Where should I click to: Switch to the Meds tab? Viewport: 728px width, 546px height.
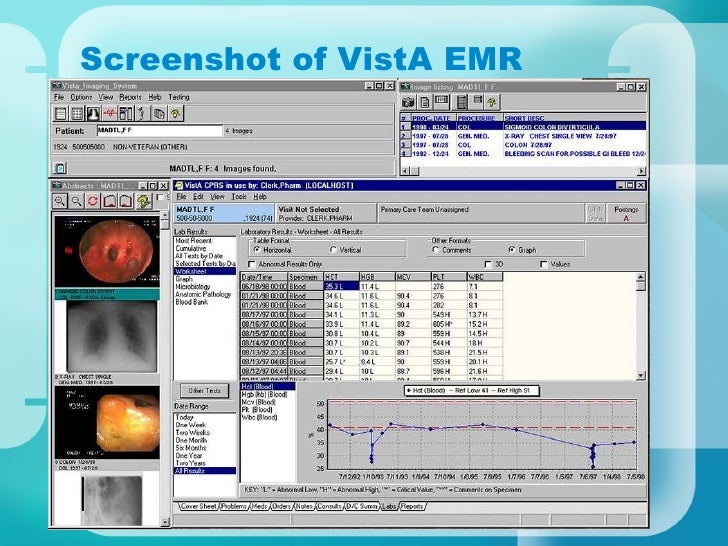click(x=259, y=506)
